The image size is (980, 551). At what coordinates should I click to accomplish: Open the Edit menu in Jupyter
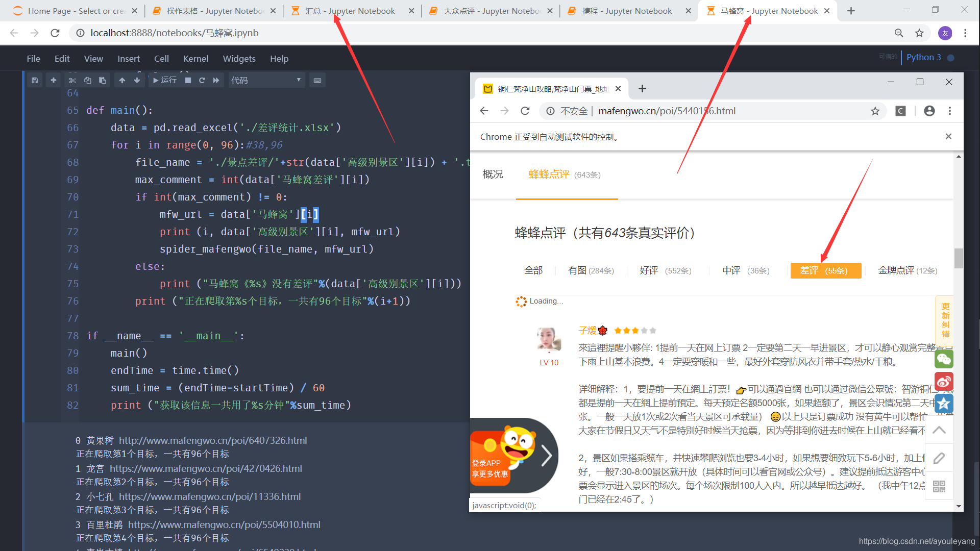62,59
